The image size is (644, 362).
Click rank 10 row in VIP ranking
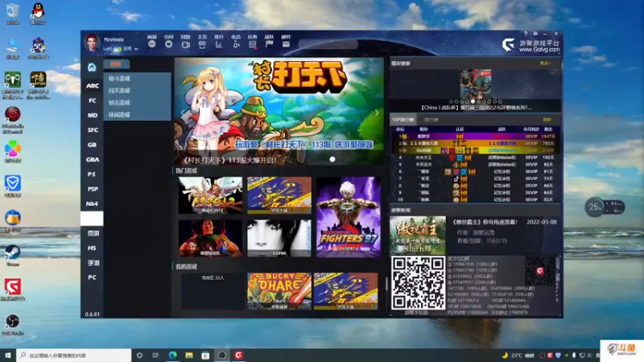point(475,200)
